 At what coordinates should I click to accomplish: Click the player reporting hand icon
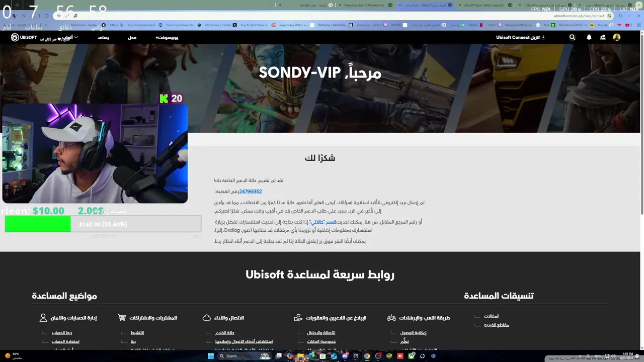coord(298,318)
